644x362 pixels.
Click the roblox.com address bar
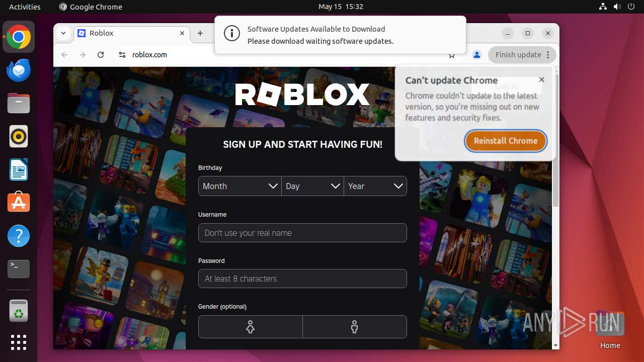[287, 55]
